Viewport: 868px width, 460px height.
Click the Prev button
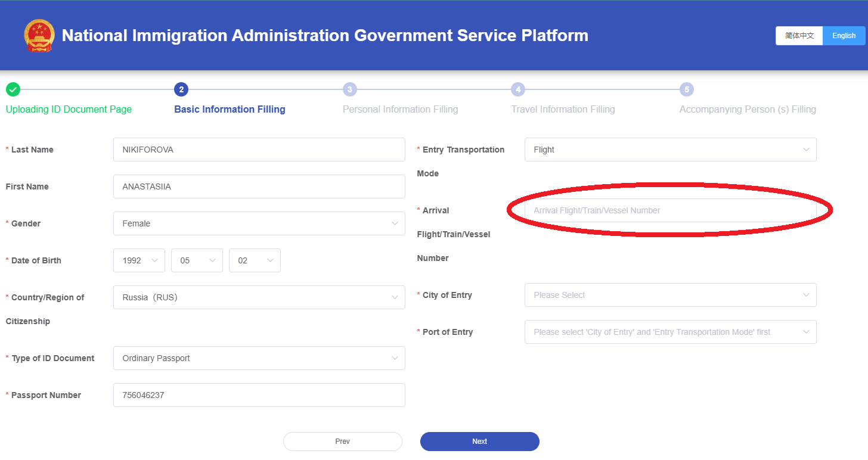click(342, 442)
